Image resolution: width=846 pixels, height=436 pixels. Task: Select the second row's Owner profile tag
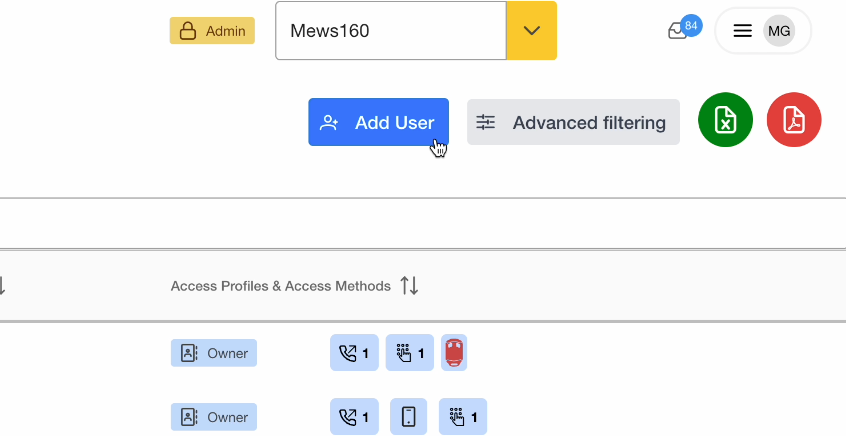pyautogui.click(x=214, y=417)
